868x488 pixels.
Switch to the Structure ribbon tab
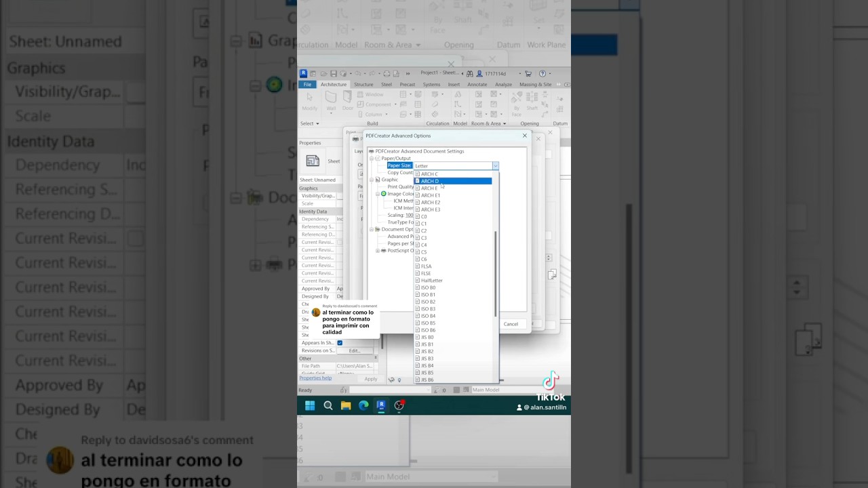pyautogui.click(x=363, y=85)
